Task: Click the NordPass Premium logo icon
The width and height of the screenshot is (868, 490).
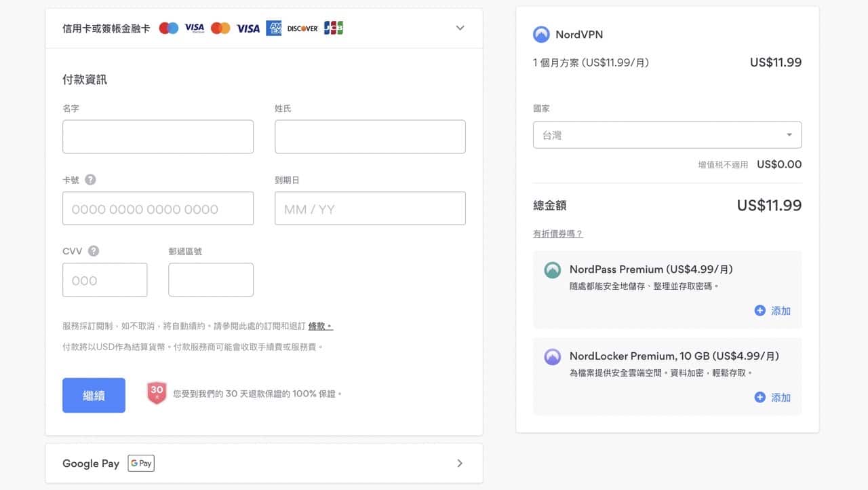Action: [553, 270]
